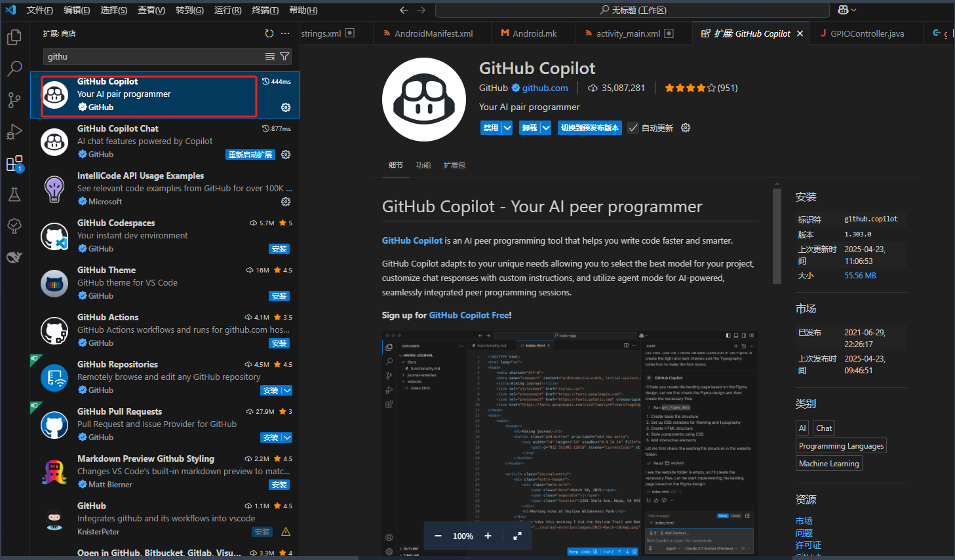Switch to GPIOController.java tab
This screenshot has width=955, height=560.
click(x=867, y=33)
